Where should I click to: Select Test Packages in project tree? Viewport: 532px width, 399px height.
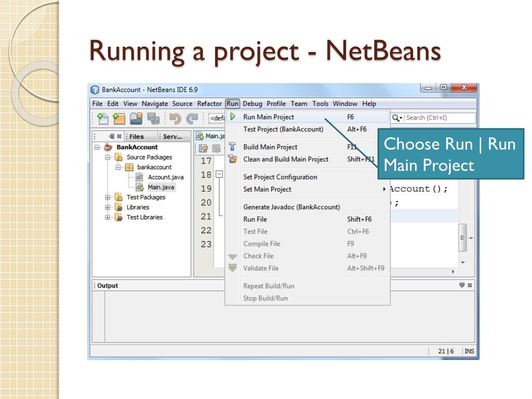tap(146, 197)
